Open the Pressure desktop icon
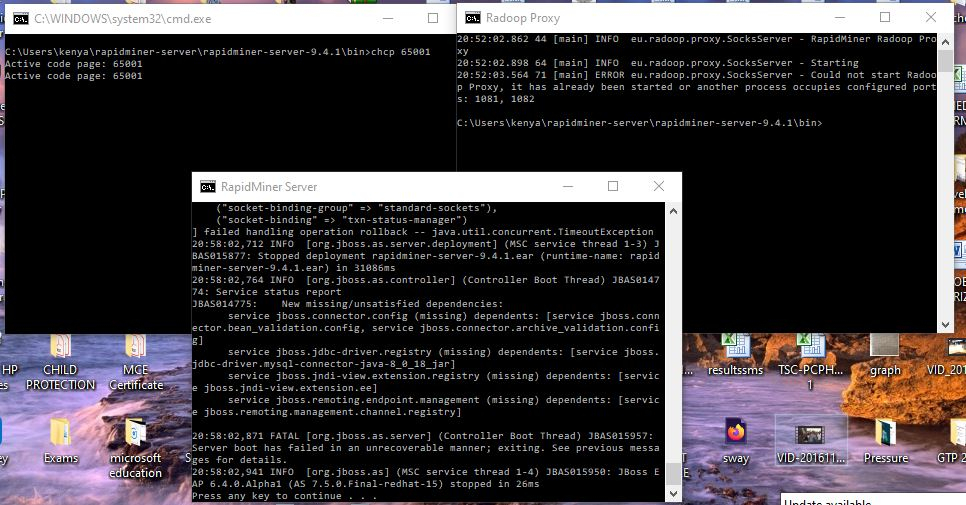Image resolution: width=966 pixels, height=505 pixels. [886, 440]
